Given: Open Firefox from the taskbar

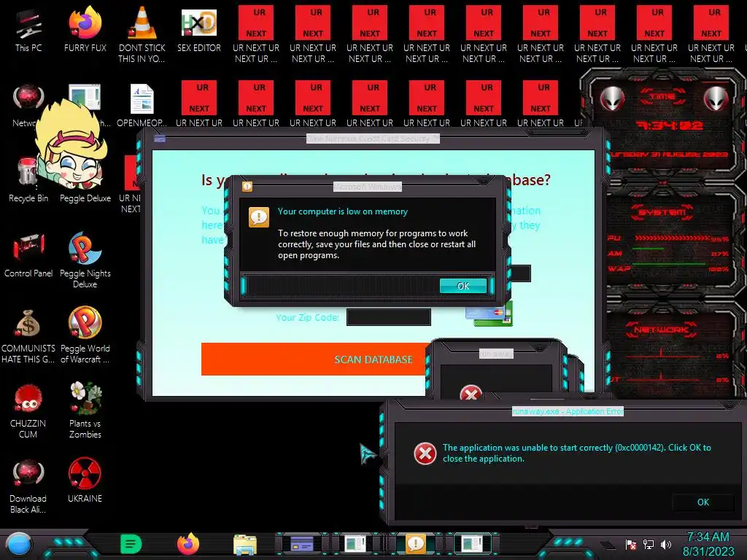Looking at the screenshot, I should (188, 544).
